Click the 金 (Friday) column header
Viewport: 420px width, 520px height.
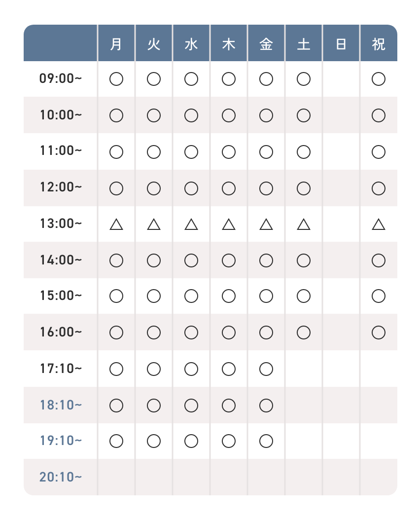click(266, 44)
